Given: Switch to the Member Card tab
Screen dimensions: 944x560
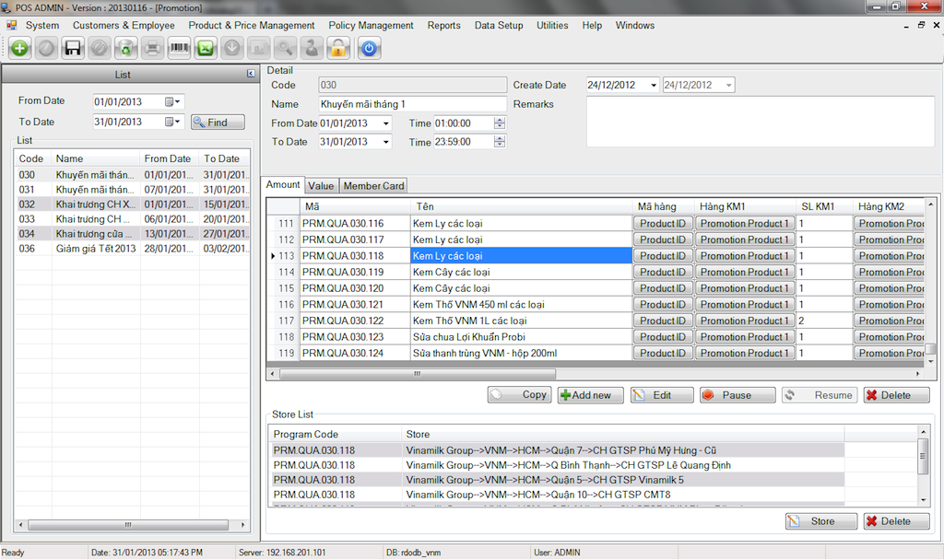Looking at the screenshot, I should (x=373, y=186).
